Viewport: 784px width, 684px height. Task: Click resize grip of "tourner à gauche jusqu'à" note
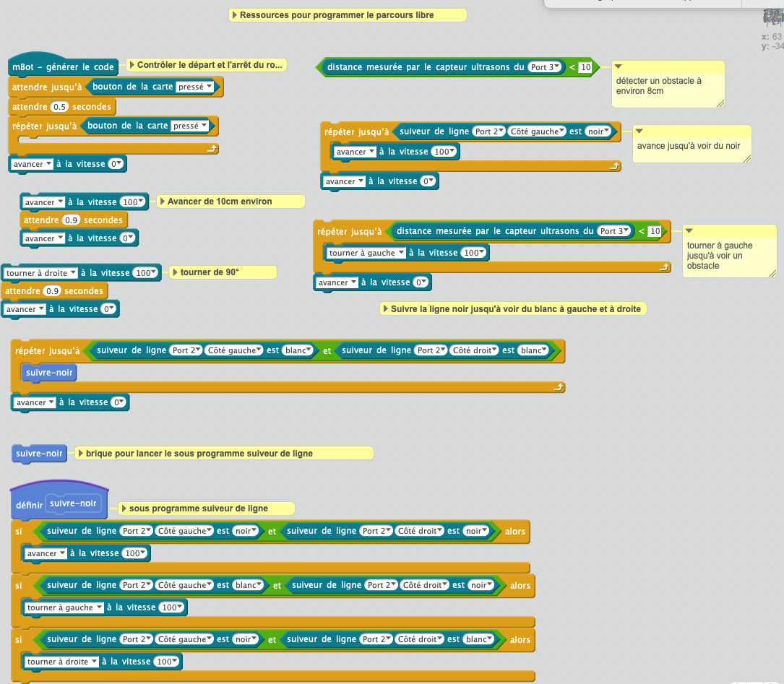pos(772,272)
